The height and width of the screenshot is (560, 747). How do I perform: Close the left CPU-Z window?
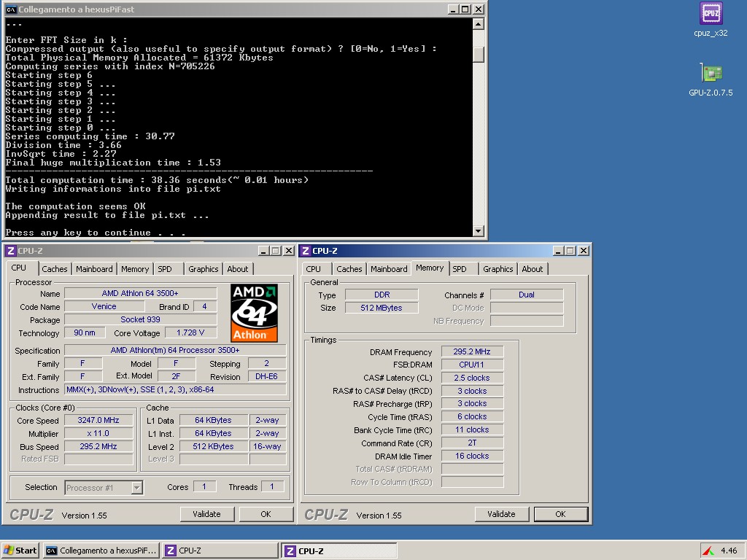tap(289, 251)
